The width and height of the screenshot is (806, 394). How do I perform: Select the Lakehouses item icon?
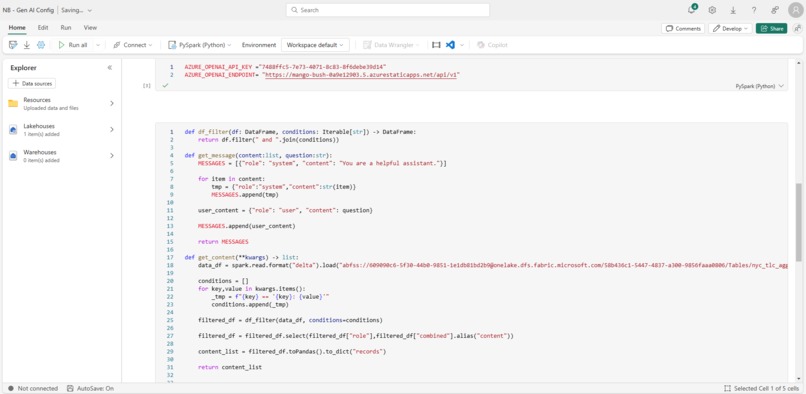pos(13,130)
